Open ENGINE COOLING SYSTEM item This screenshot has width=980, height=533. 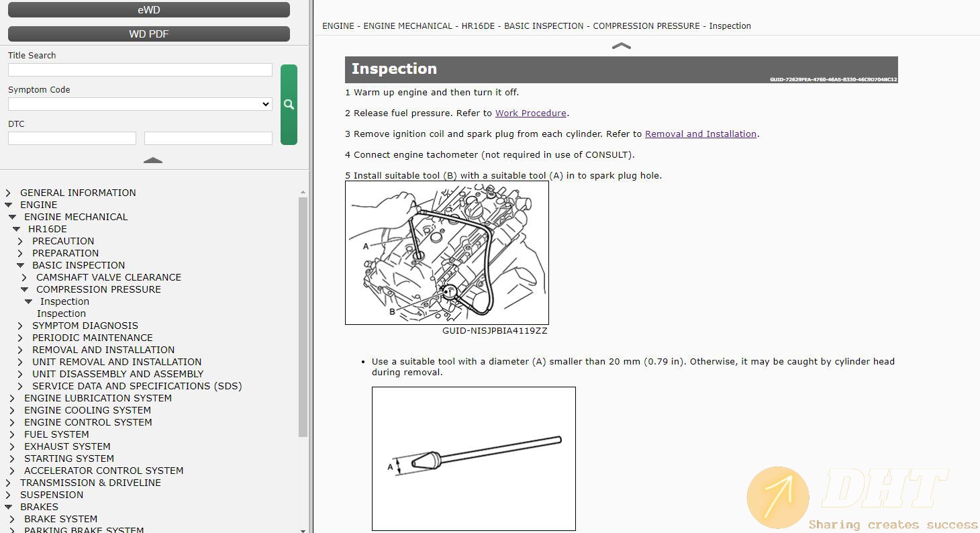tap(87, 410)
